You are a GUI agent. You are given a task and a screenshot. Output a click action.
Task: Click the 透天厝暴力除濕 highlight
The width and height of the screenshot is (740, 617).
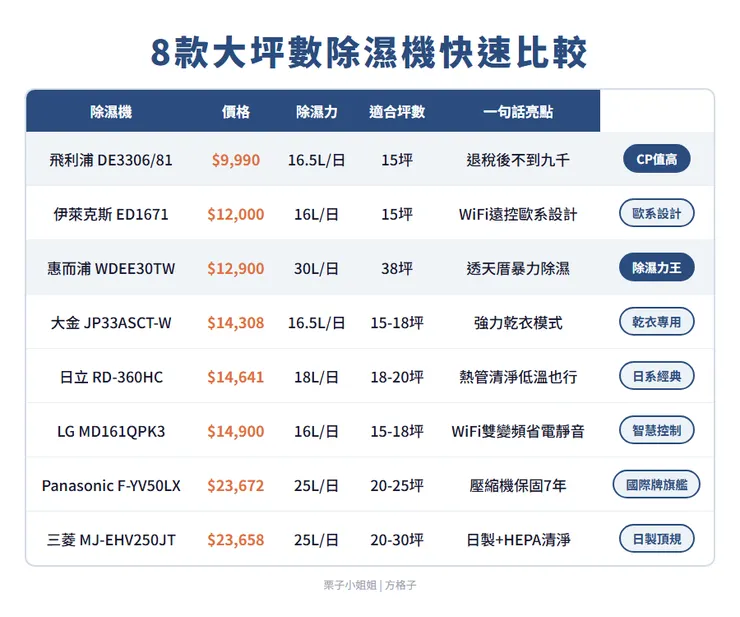pyautogui.click(x=518, y=269)
